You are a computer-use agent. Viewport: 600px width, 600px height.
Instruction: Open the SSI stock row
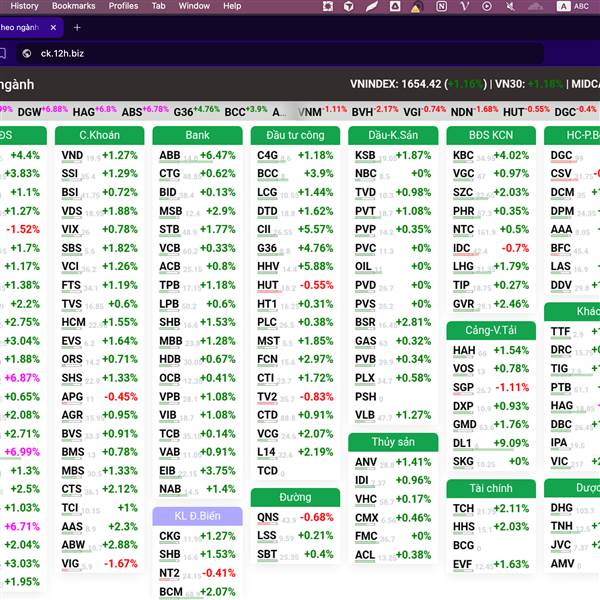99,174
